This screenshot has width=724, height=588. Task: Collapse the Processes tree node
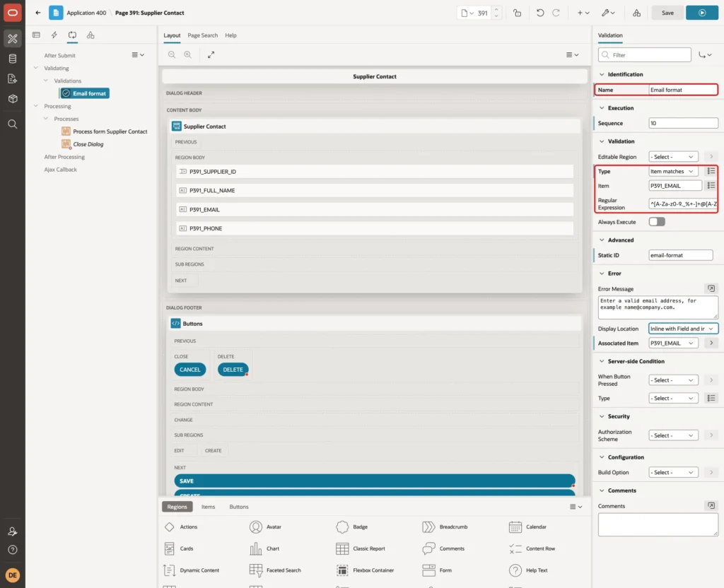point(46,119)
